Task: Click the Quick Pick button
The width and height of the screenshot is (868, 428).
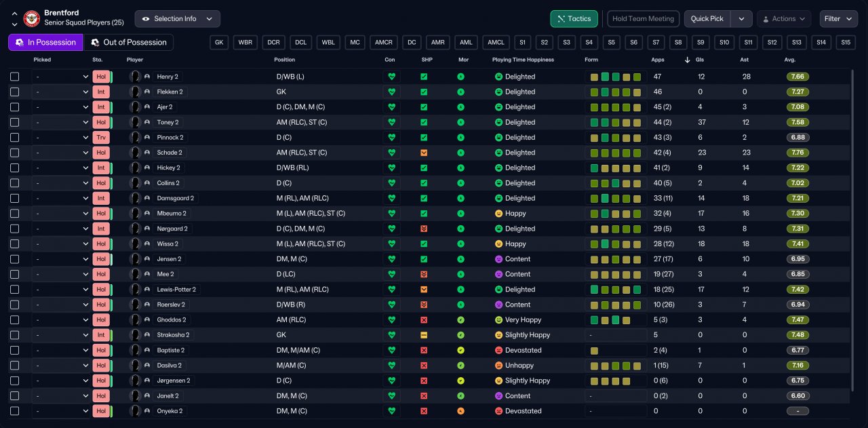Action: pyautogui.click(x=707, y=19)
